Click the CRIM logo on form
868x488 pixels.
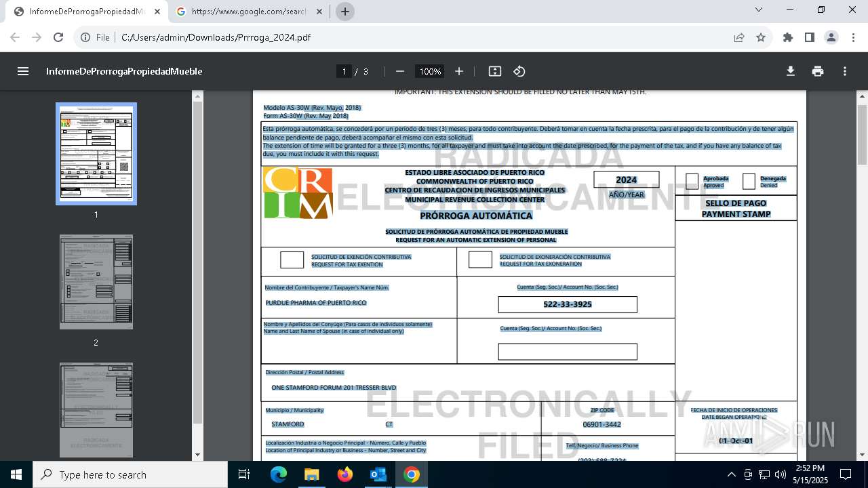pos(298,193)
